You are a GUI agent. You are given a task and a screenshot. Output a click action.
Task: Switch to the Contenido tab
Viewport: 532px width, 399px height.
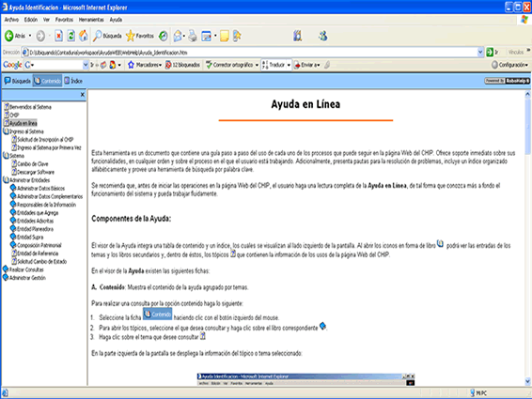pos(48,81)
